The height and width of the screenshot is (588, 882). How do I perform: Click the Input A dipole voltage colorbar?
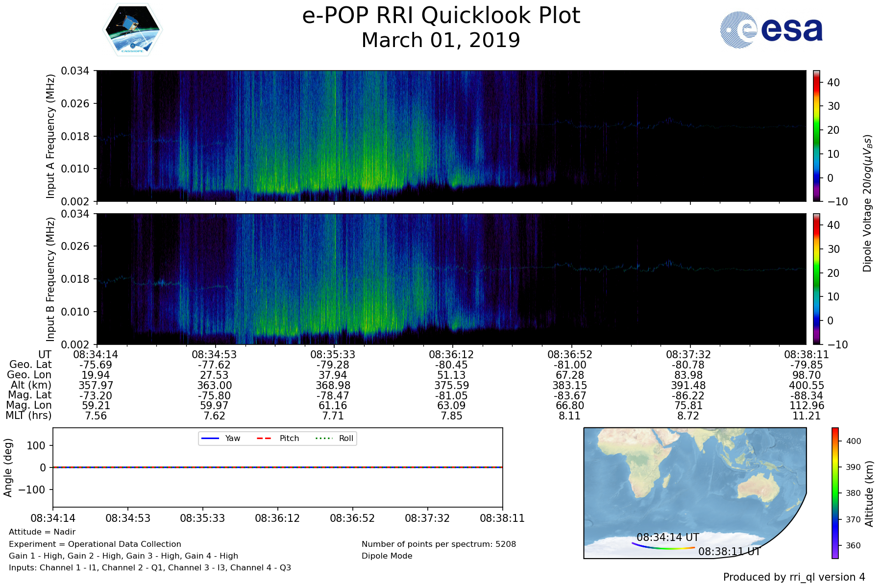tap(817, 136)
